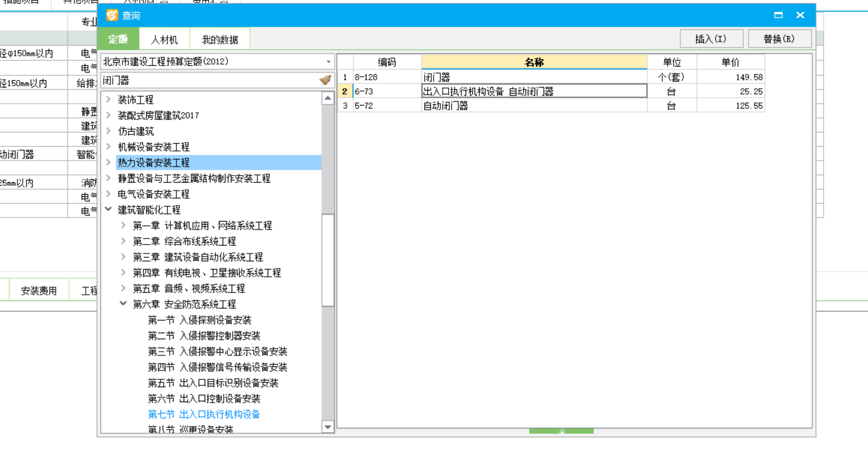The height and width of the screenshot is (462, 868).
Task: Click the 替换(R) button
Action: pos(780,38)
